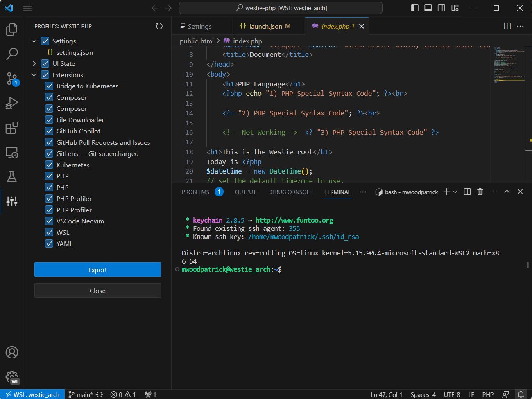
Task: Open the Testing view
Action: pyautogui.click(x=12, y=177)
